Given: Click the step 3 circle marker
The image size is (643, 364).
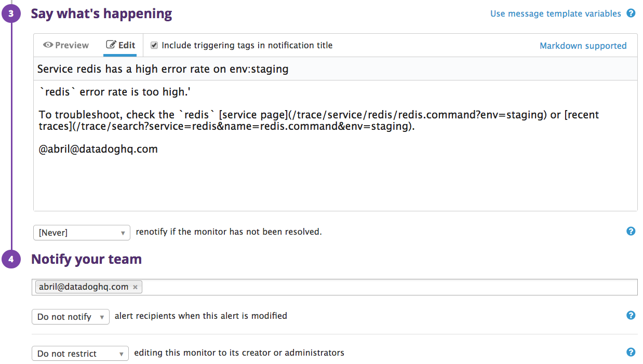Looking at the screenshot, I should tap(11, 14).
